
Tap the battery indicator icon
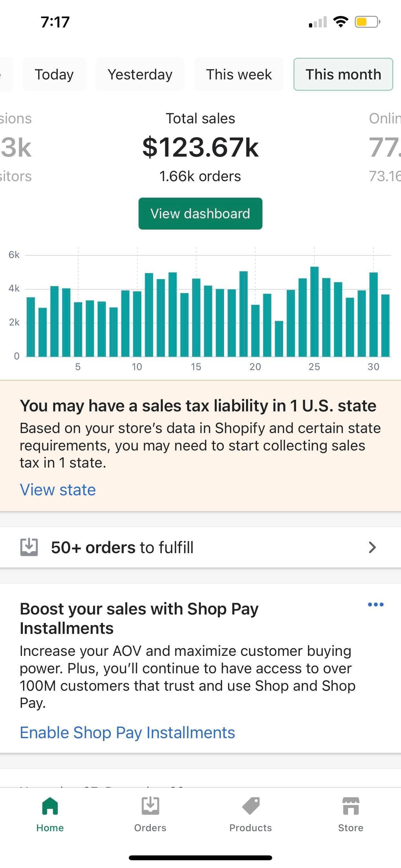tap(367, 22)
